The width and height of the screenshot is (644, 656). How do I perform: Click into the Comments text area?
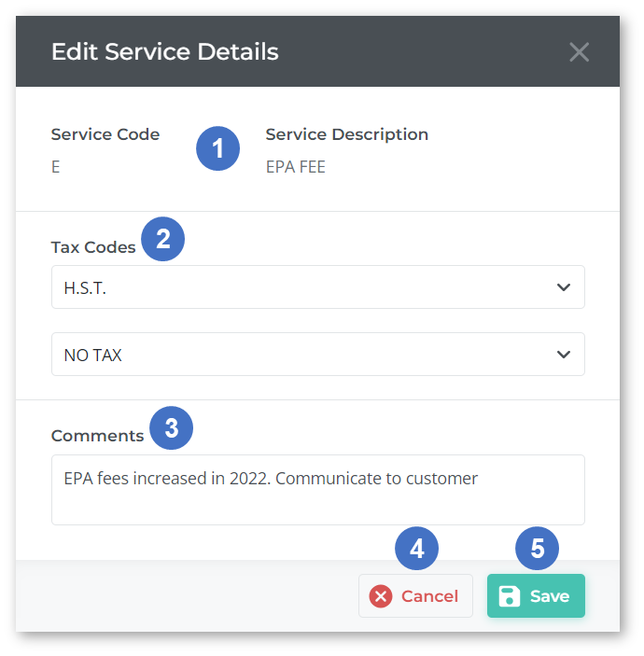pos(317,490)
